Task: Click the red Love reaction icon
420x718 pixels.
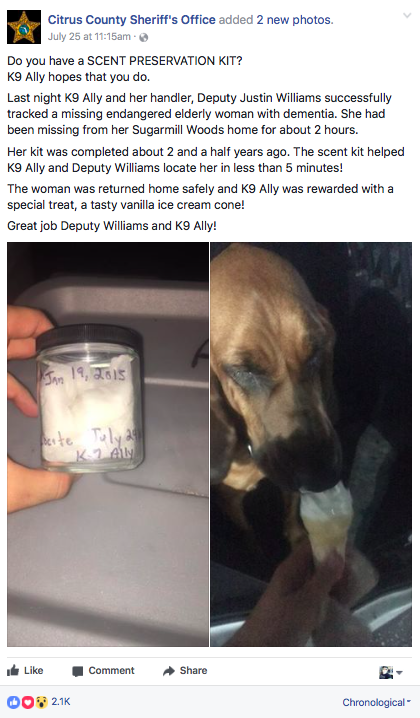Action: (27, 702)
